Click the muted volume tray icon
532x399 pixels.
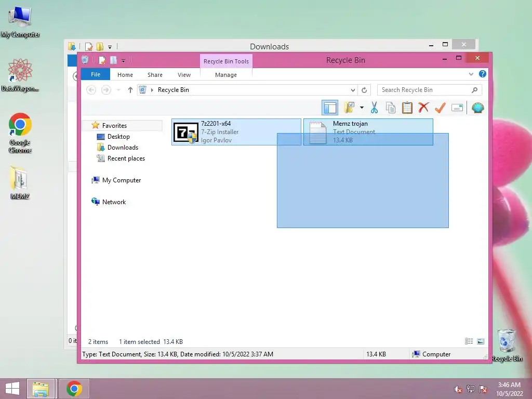click(x=458, y=389)
